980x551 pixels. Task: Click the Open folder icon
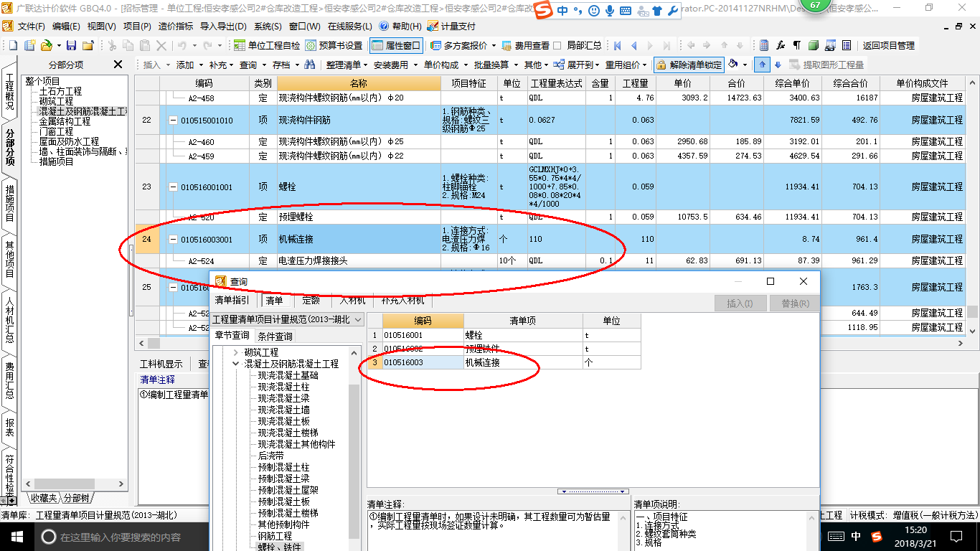pyautogui.click(x=45, y=45)
